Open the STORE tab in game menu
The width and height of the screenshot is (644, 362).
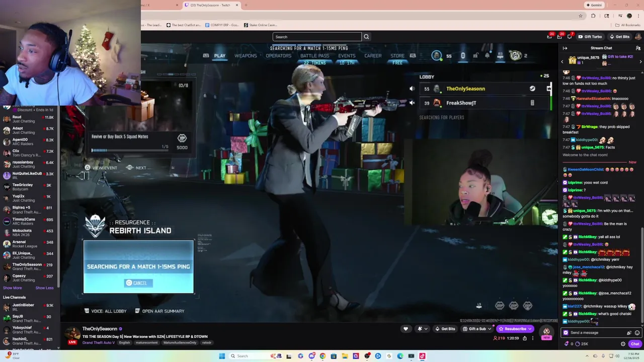click(x=397, y=56)
